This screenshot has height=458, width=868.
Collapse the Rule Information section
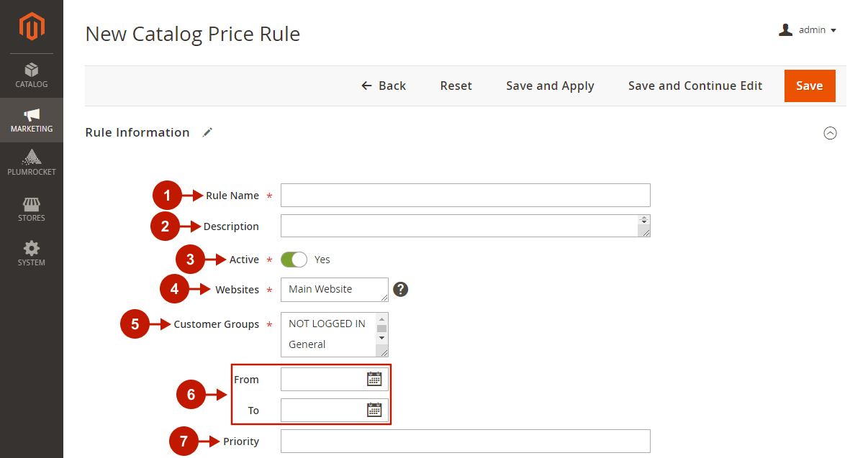830,133
